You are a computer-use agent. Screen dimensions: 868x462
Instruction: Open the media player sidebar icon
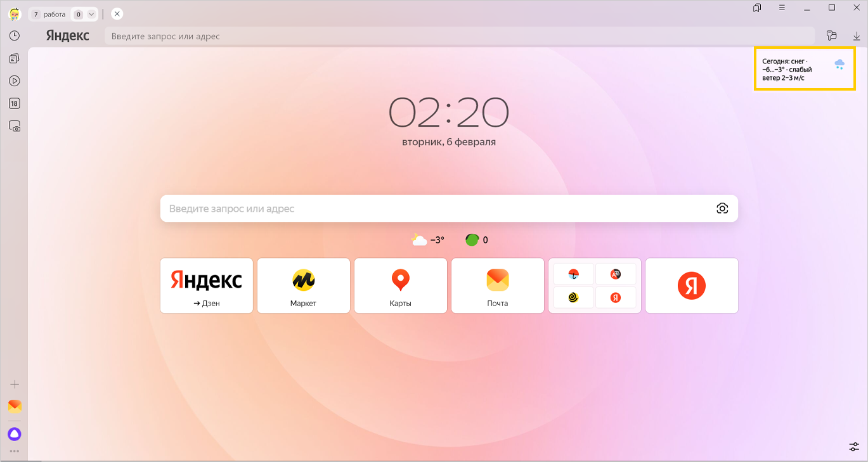point(15,81)
